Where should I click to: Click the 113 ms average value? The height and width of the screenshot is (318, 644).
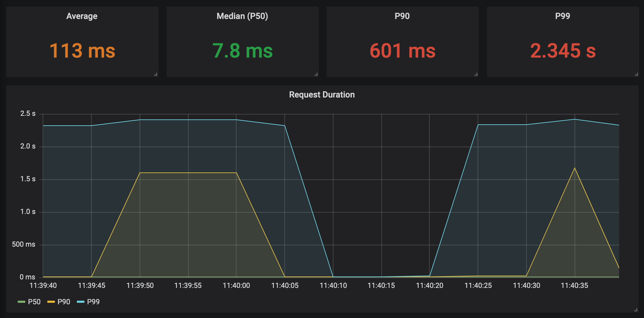coord(82,51)
